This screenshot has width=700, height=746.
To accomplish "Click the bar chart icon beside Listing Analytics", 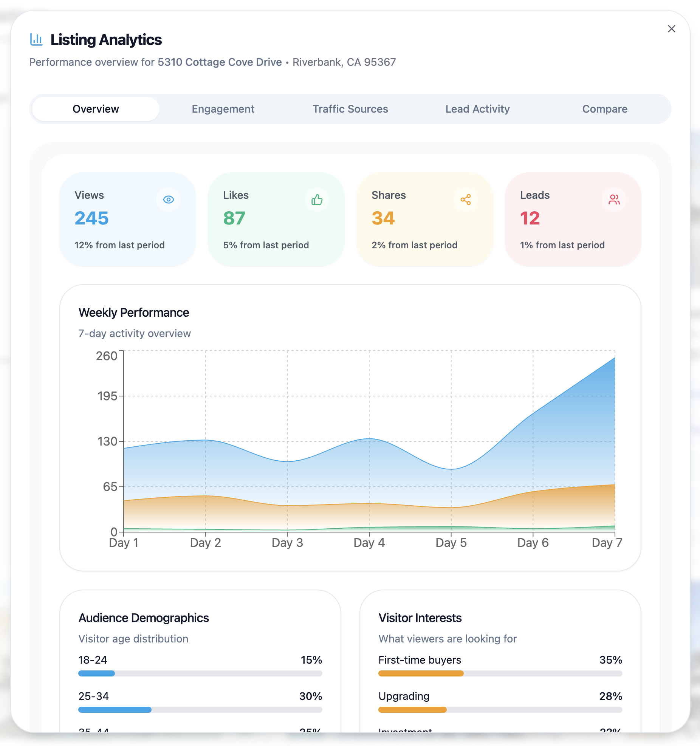I will click(x=37, y=39).
